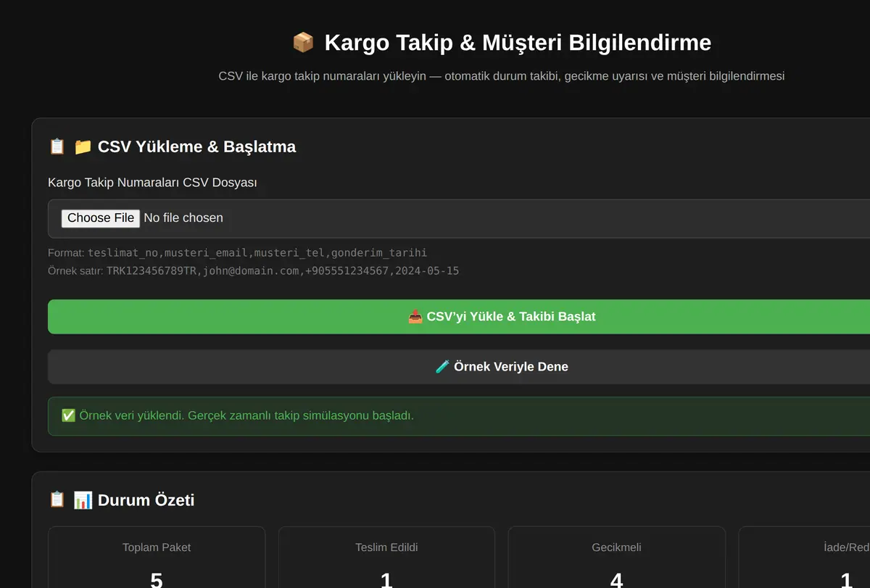Screen dimensions: 870x588
Task: Click the Choose File button
Action: tap(100, 218)
